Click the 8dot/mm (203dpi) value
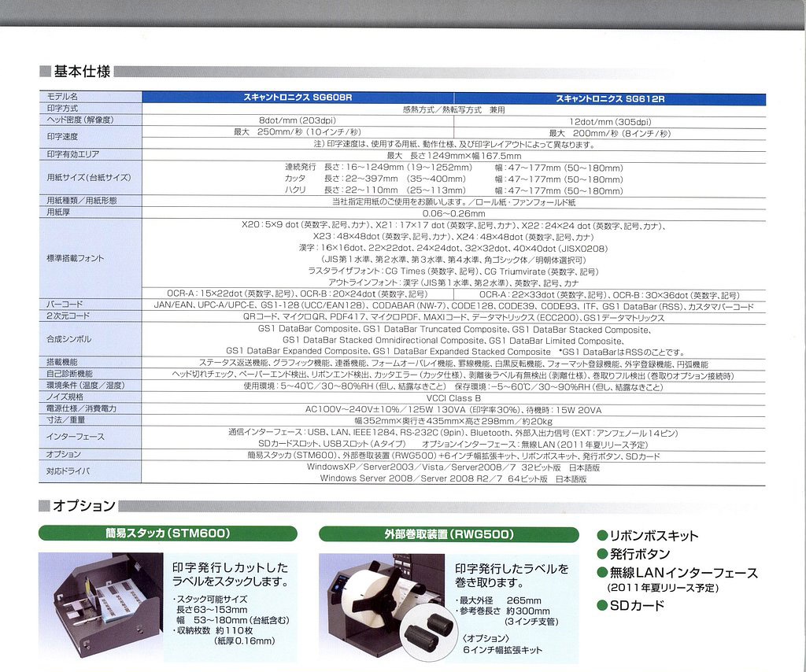 click(297, 120)
